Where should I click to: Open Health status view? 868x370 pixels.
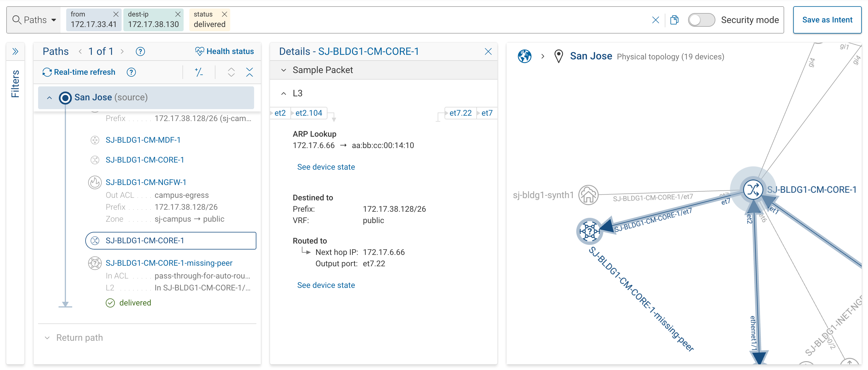pyautogui.click(x=225, y=51)
